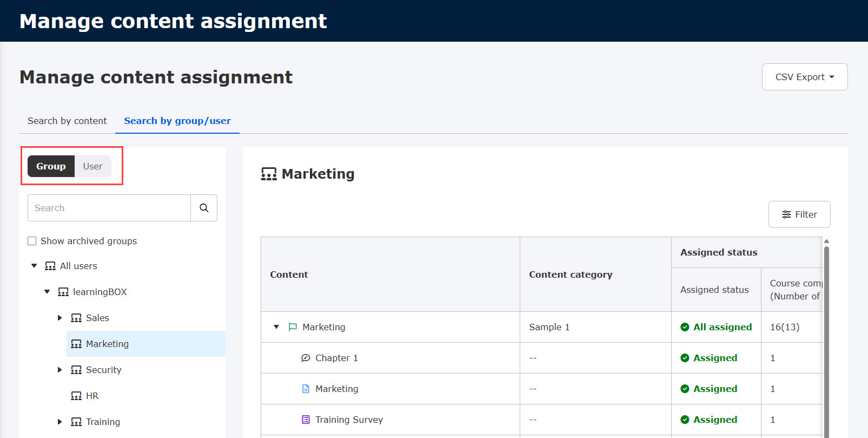The image size is (868, 438).
Task: Open the Search by content tab
Action: (x=67, y=121)
